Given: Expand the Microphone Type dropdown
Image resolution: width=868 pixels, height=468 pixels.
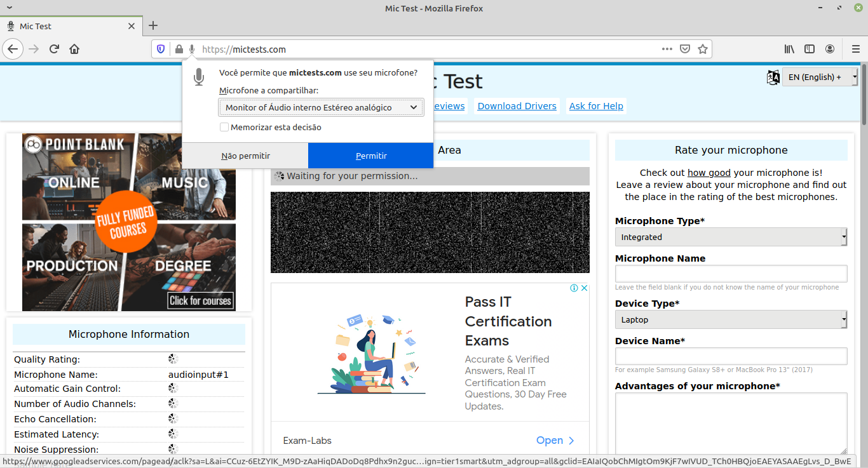Looking at the screenshot, I should point(731,237).
